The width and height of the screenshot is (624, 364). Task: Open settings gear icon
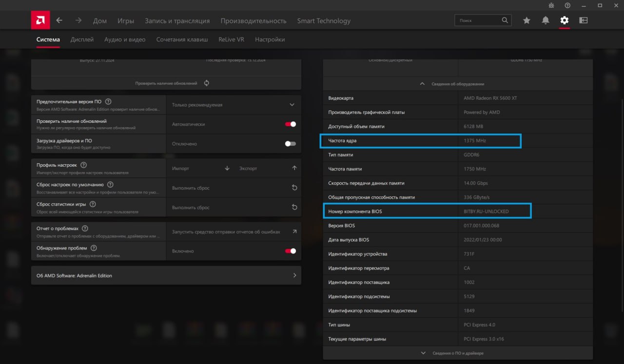point(565,20)
